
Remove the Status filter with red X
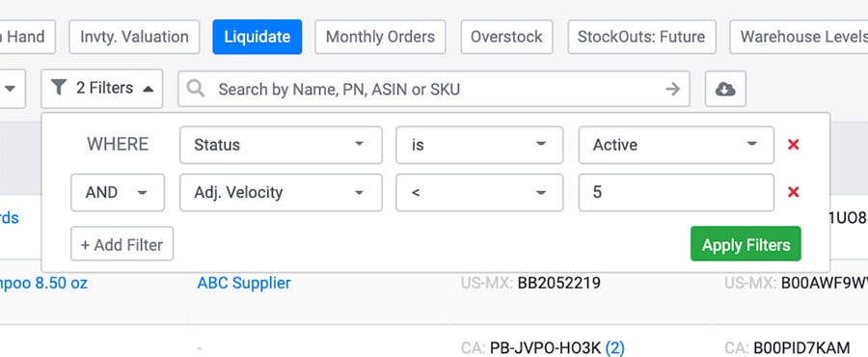tap(794, 145)
